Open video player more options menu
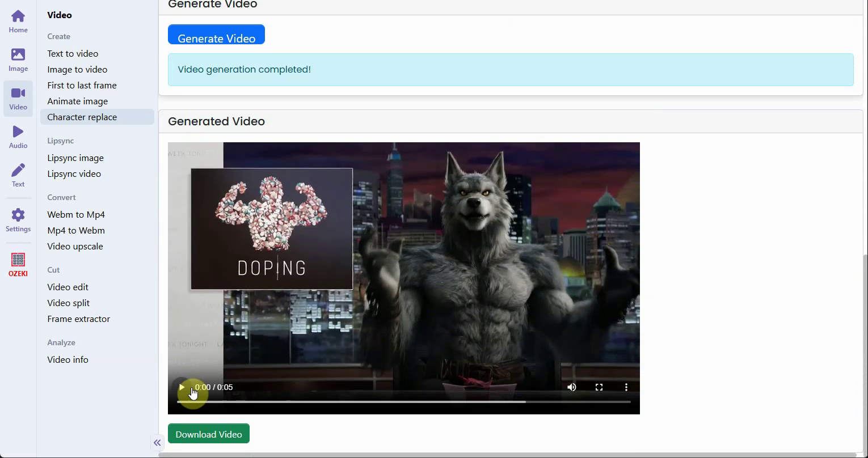Image resolution: width=868 pixels, height=458 pixels. pyautogui.click(x=626, y=387)
